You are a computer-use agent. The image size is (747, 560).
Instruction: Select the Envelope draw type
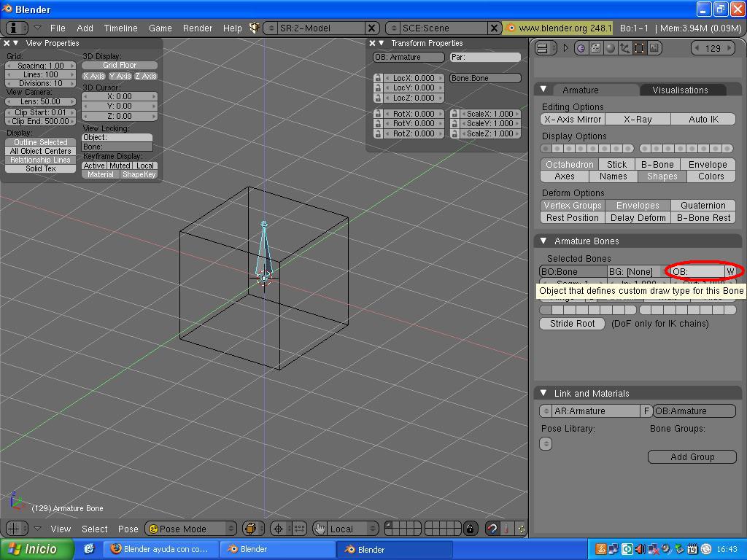click(708, 164)
